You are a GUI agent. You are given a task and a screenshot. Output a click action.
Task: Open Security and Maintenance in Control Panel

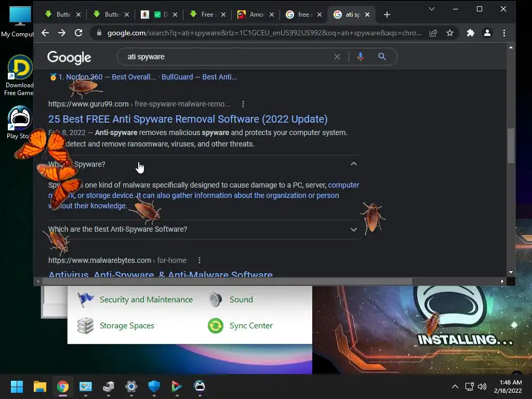(146, 300)
